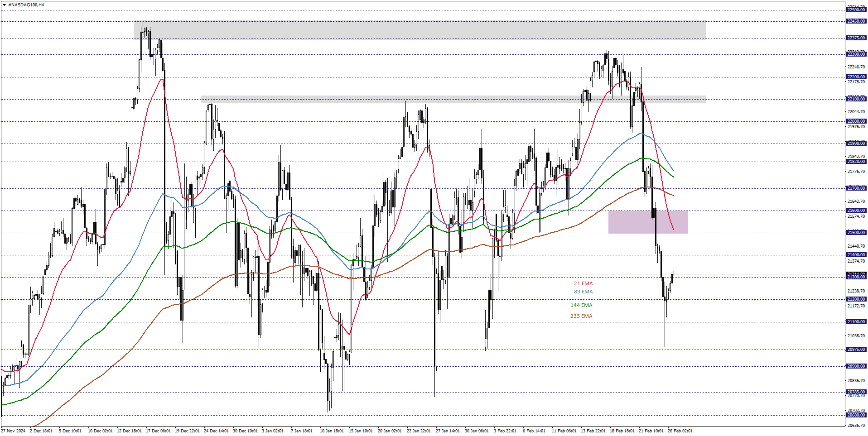
Task: Click the 22000.00 price level label
Action: (x=856, y=121)
